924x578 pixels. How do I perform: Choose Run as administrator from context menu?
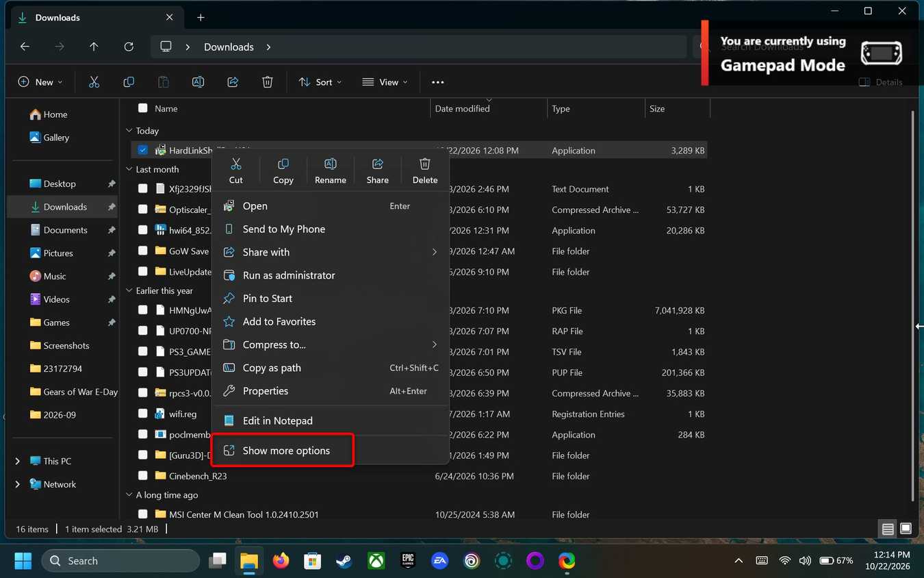(x=331, y=275)
